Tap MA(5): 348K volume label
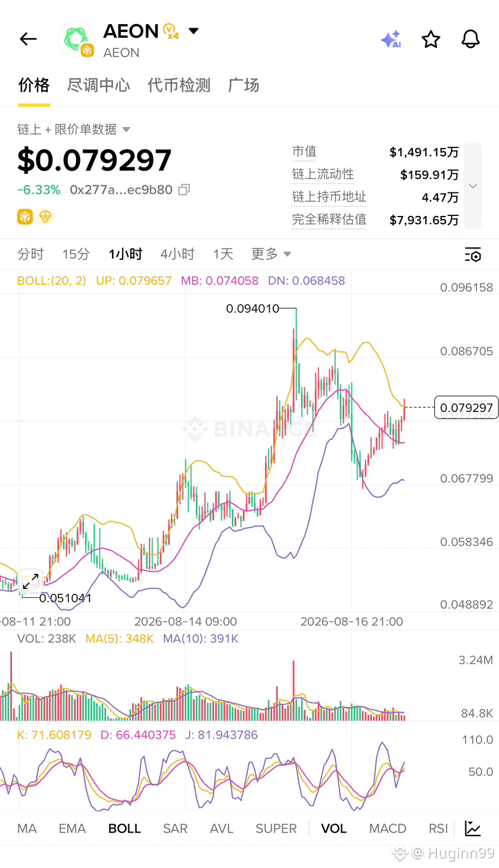The width and height of the screenshot is (499, 868). tap(120, 639)
